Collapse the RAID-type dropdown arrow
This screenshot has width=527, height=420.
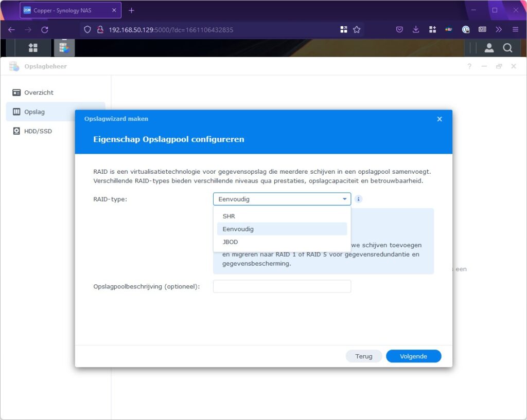(344, 199)
